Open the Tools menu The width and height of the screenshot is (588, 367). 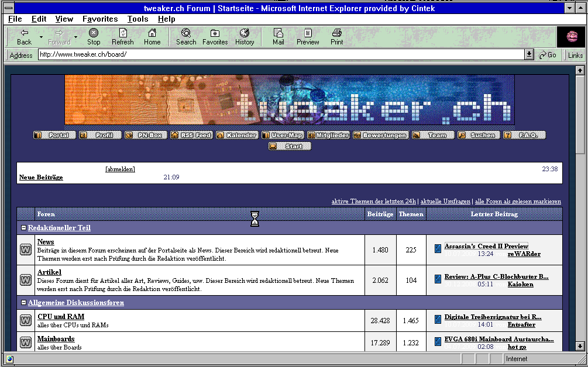137,19
